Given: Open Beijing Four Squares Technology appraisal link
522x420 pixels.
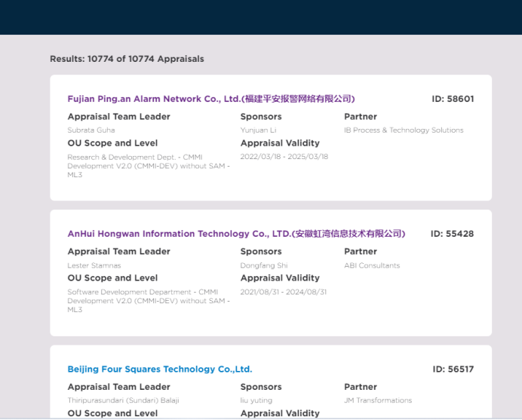Looking at the screenshot, I should tap(160, 369).
